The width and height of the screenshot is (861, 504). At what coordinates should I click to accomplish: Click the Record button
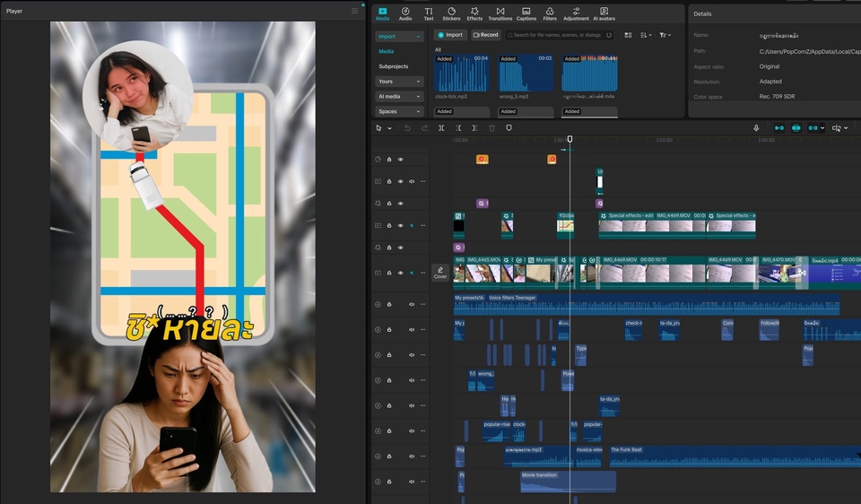tap(485, 35)
